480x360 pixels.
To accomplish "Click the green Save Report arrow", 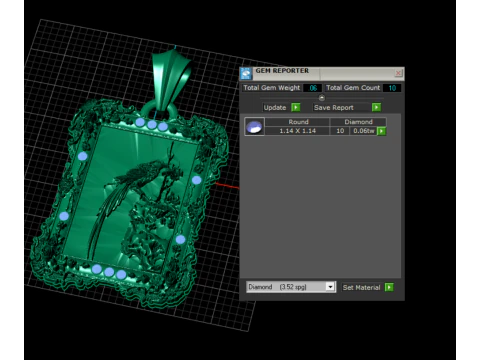I will 376,107.
